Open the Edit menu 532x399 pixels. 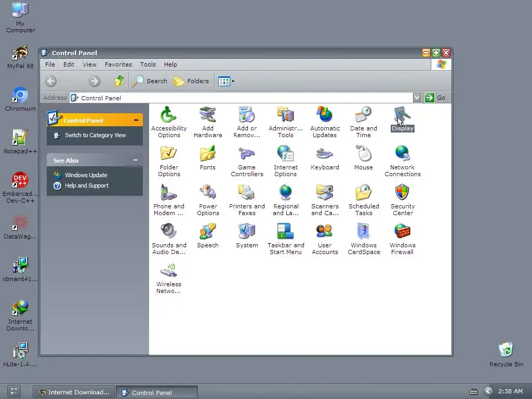click(x=69, y=64)
